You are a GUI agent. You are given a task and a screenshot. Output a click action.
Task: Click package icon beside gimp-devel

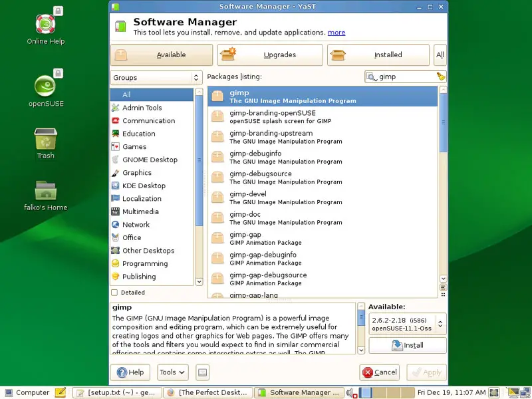point(217,198)
